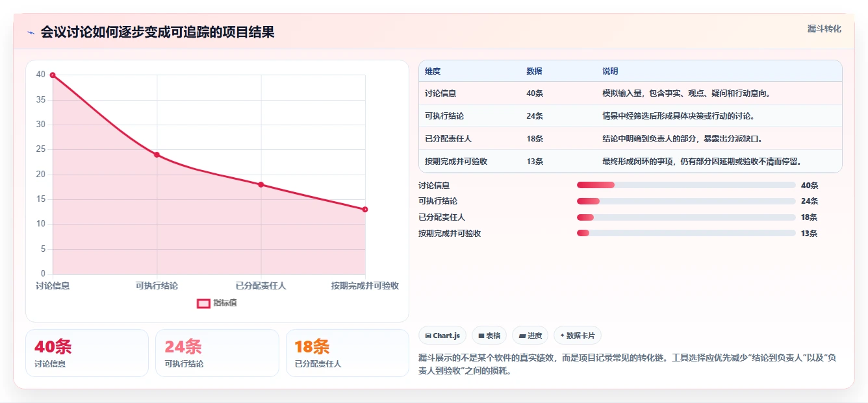Click the chart data point for 按期完成并可验收

(365, 209)
